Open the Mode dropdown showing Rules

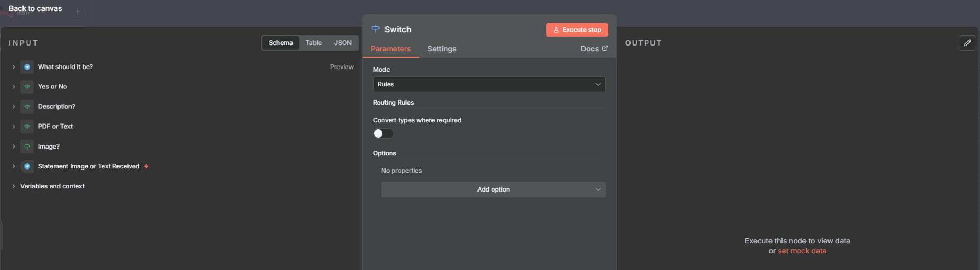point(489,84)
